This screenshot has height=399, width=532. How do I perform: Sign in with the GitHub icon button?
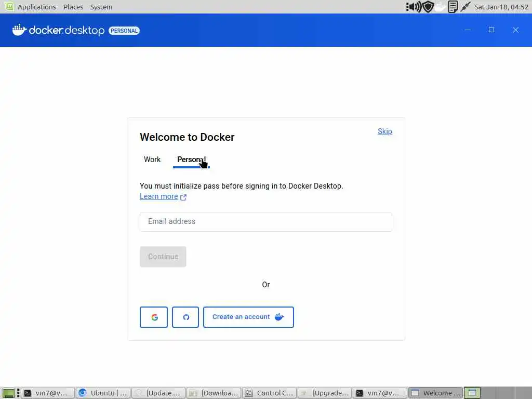point(185,317)
